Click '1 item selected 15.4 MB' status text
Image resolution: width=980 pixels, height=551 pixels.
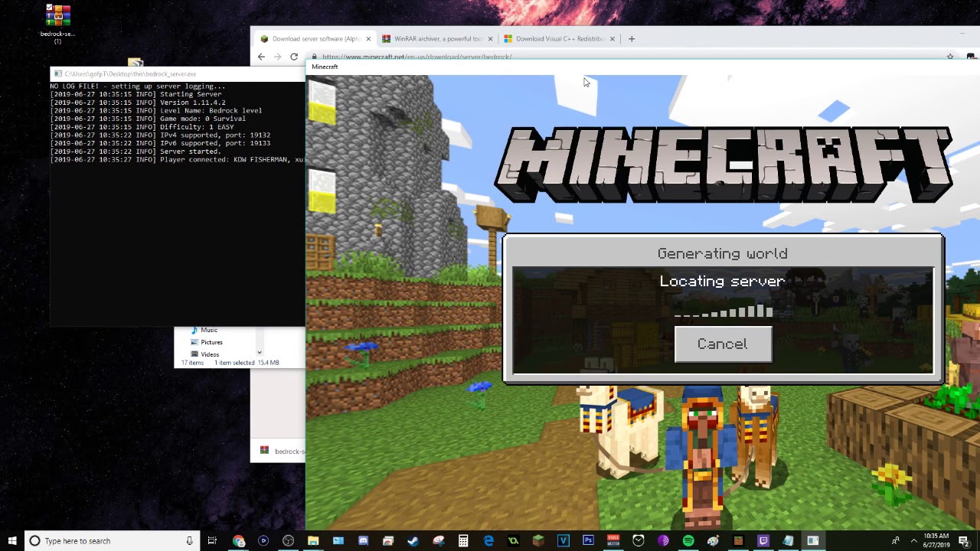tap(247, 363)
